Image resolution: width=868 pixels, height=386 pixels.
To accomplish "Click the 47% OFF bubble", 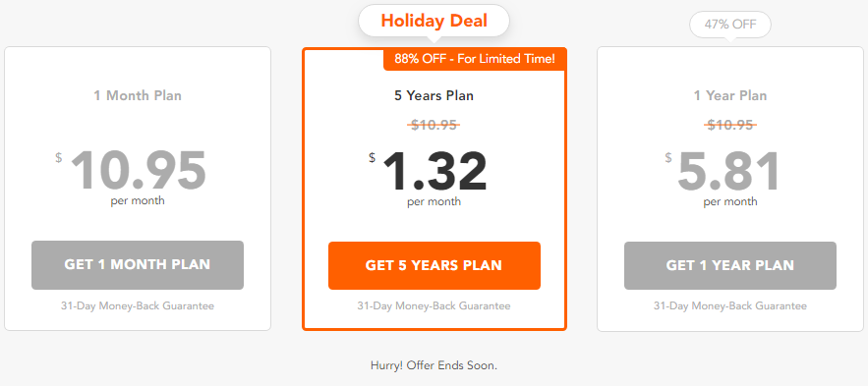I will coord(730,25).
